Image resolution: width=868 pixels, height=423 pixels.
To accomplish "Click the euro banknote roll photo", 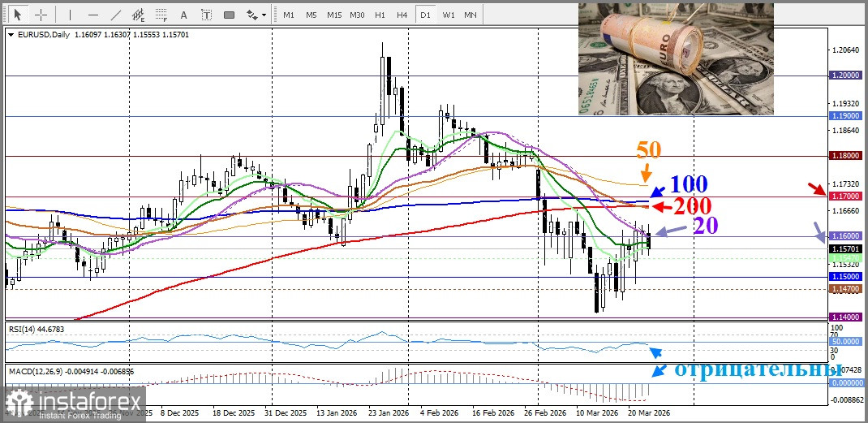I will (676, 58).
